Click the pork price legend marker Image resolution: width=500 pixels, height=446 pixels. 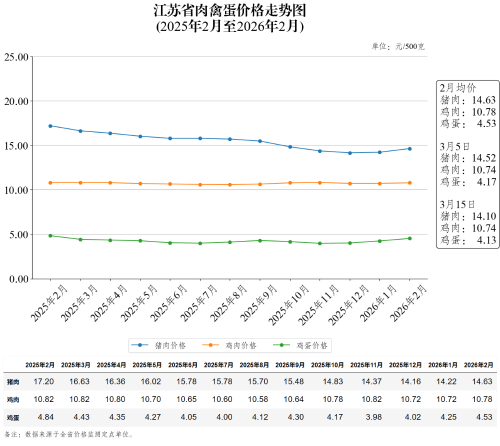point(140,345)
